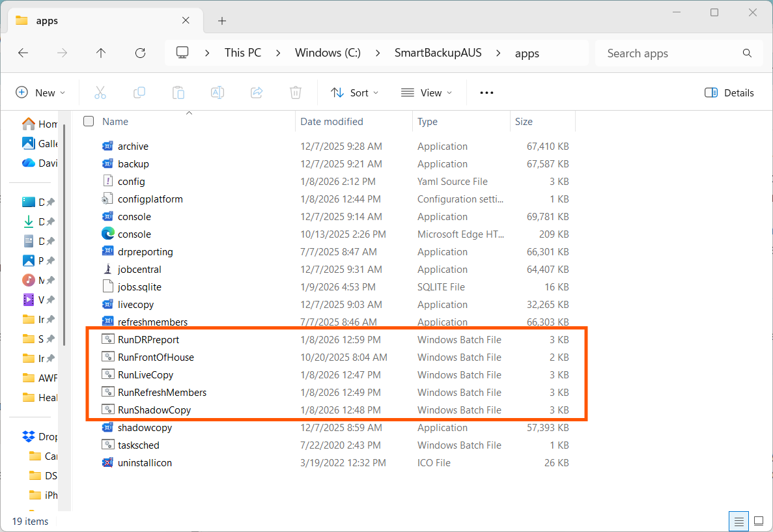Open the Sort dropdown menu
Screen dimensions: 773x532
(354, 92)
